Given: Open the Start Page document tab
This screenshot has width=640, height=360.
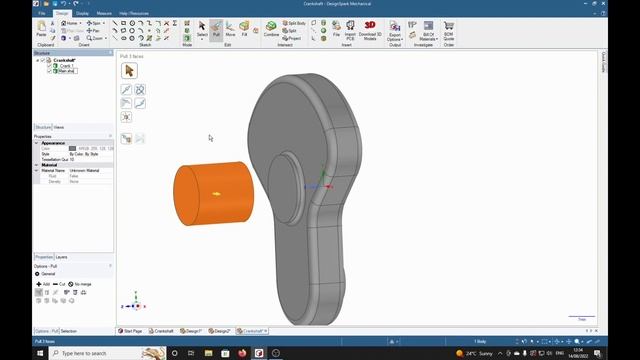Looking at the screenshot, I should [130, 331].
